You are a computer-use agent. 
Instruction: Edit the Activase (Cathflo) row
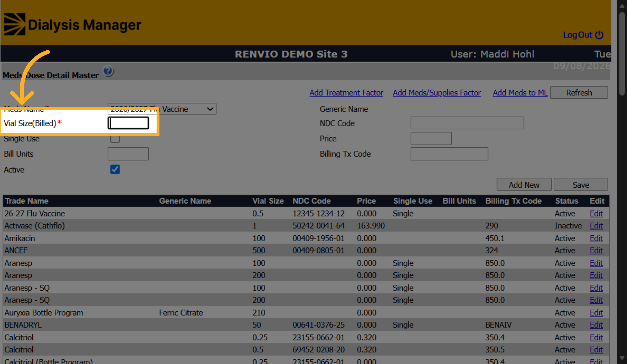point(596,226)
